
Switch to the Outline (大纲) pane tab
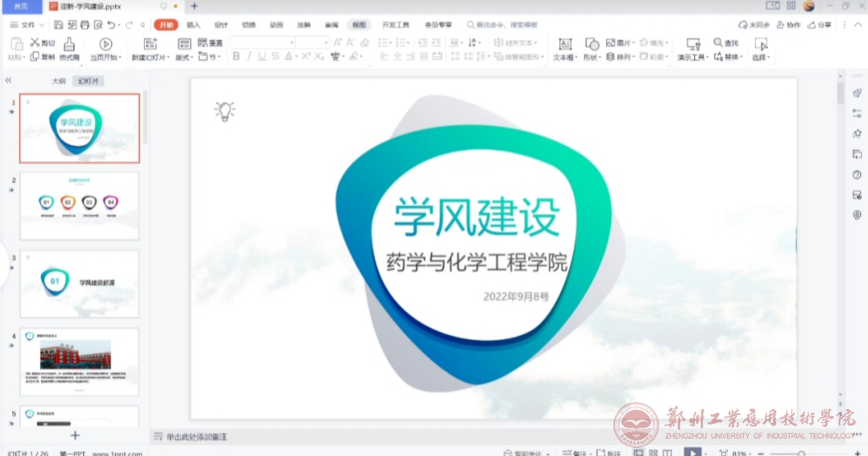click(x=59, y=81)
